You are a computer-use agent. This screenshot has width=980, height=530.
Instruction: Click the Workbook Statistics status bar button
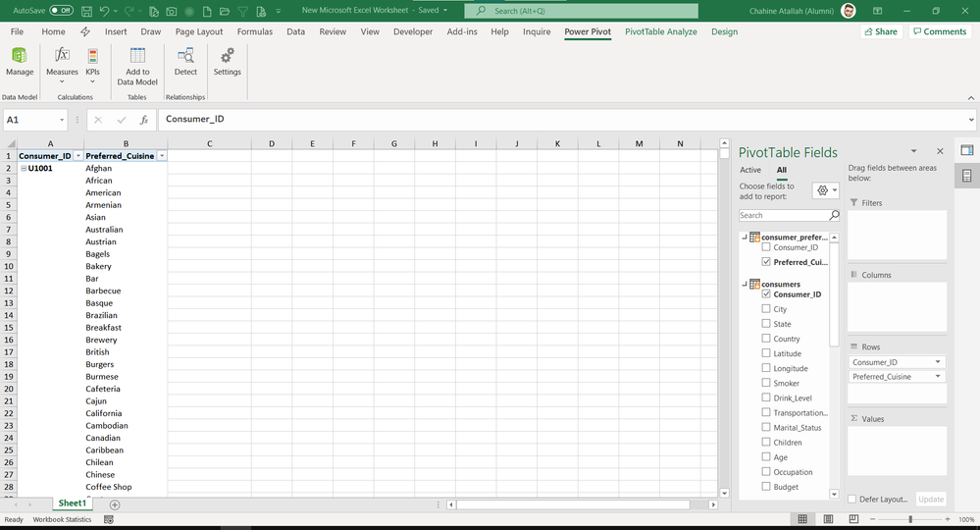62,519
